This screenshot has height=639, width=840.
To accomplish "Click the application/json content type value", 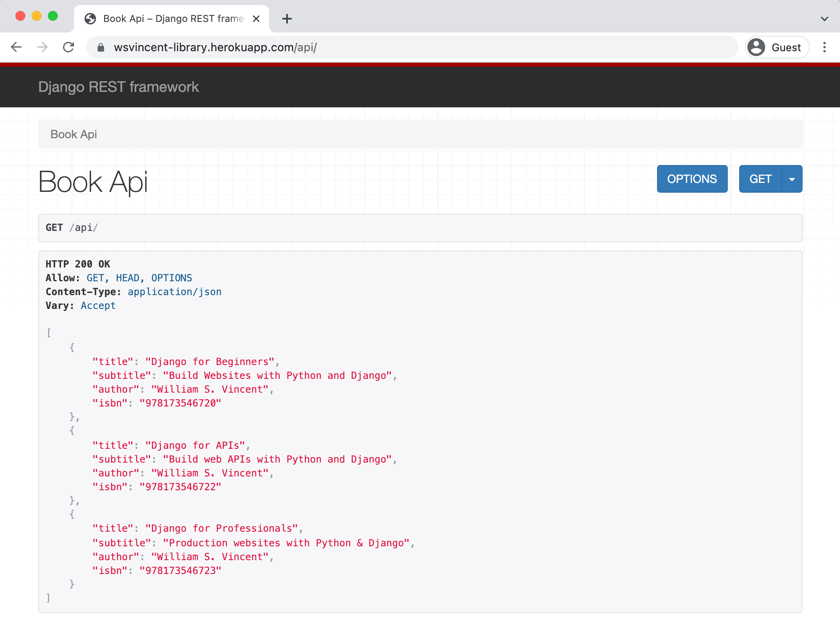I will (174, 292).
